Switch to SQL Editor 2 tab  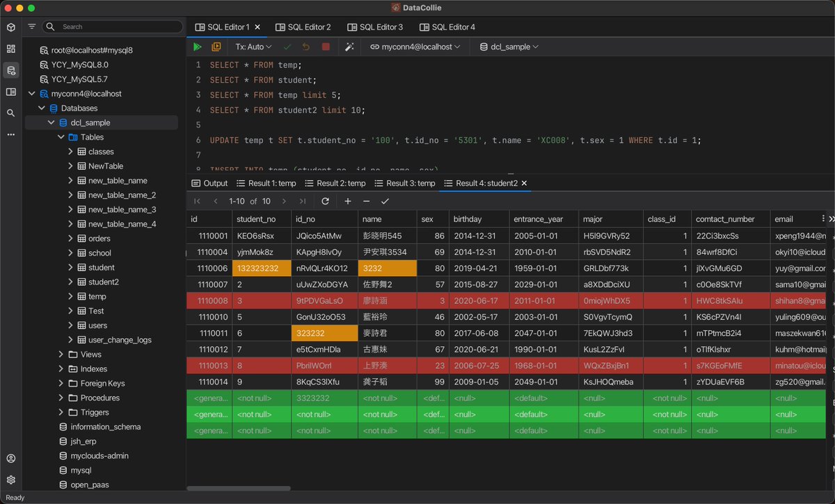(303, 27)
